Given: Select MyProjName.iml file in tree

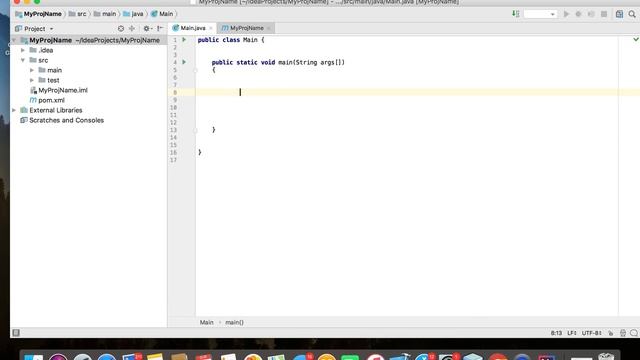Looking at the screenshot, I should 59,90.
